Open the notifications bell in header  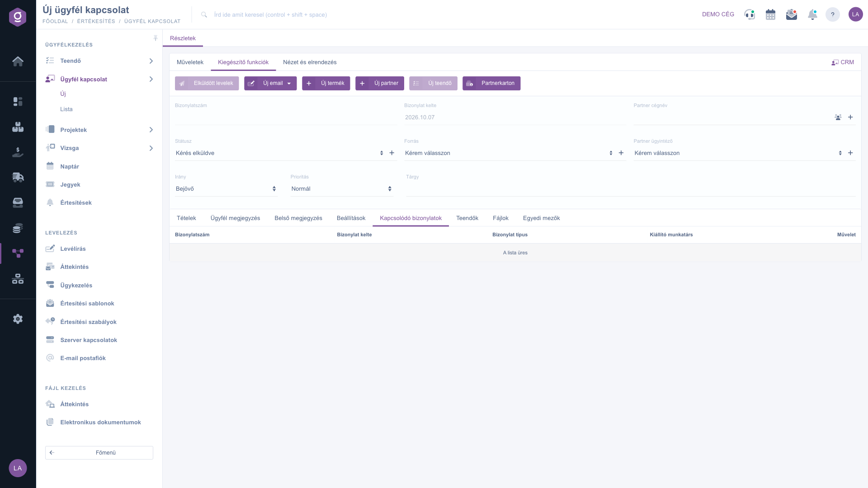(812, 14)
